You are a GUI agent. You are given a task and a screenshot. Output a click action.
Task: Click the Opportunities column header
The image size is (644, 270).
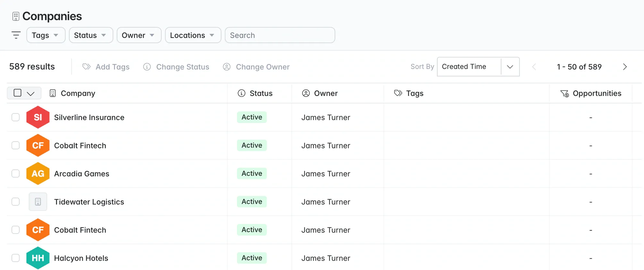591,93
